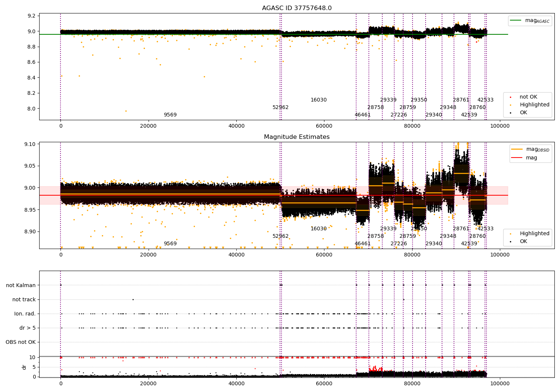Click obsid label 46461 in the top plot
The image size is (560, 392).
pyautogui.click(x=363, y=115)
